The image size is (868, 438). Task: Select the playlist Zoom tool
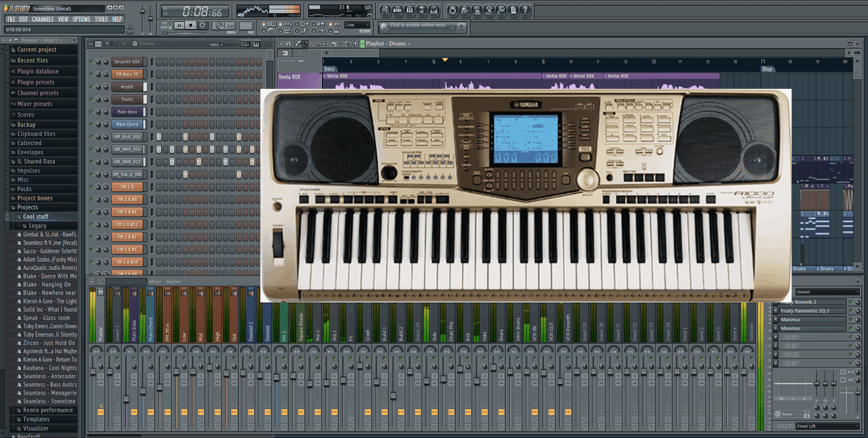347,43
